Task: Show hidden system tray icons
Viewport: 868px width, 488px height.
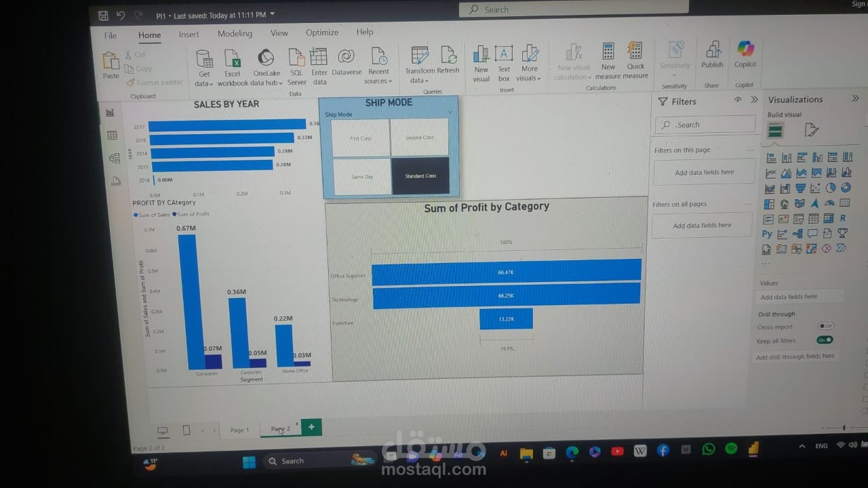Action: coord(802,446)
